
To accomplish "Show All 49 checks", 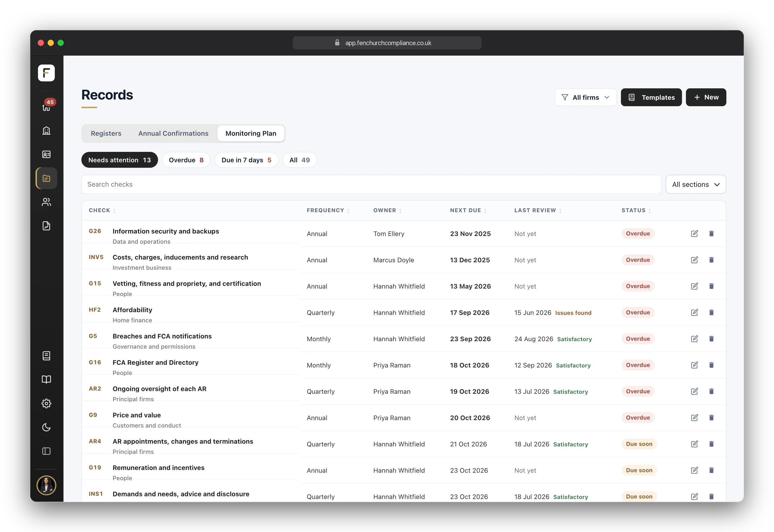I will 299,160.
